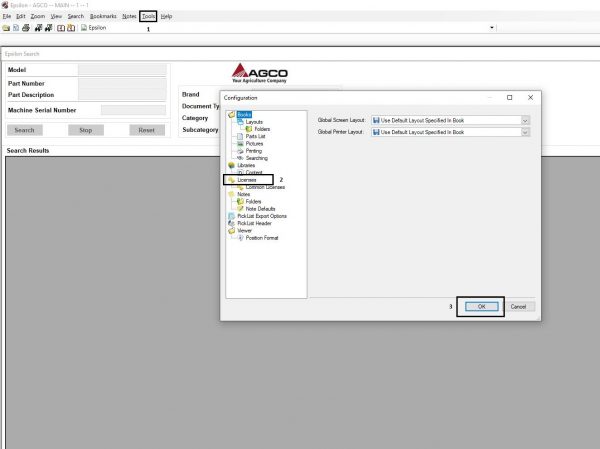
Task: Click the Layouts tree node icon
Action: pos(240,122)
